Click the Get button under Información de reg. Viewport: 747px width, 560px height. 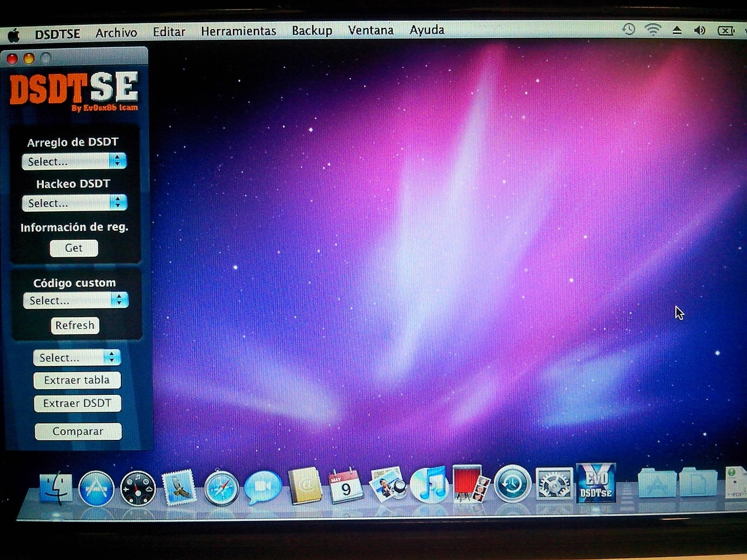74,248
